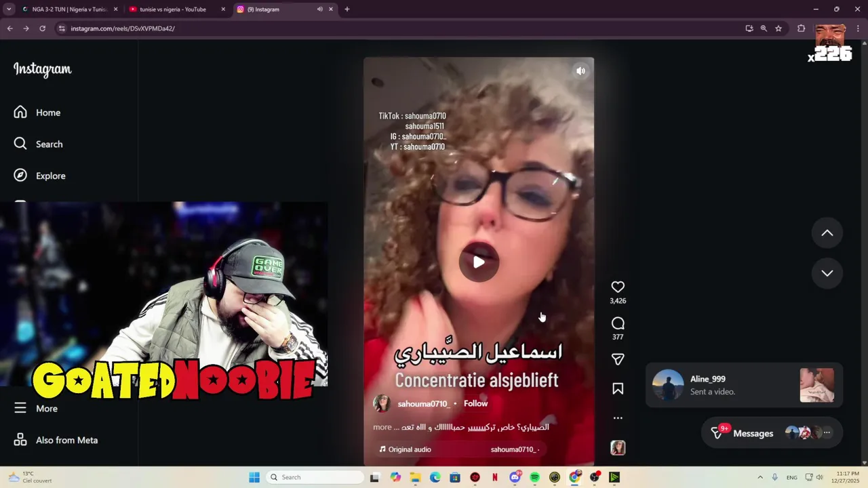
Task: Open Netflix from taskbar
Action: point(494,477)
